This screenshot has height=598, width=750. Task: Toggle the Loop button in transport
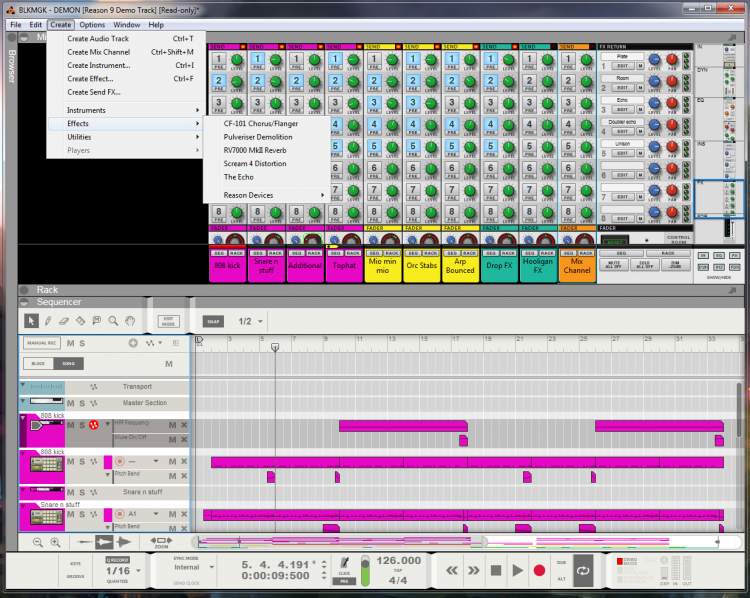(583, 570)
